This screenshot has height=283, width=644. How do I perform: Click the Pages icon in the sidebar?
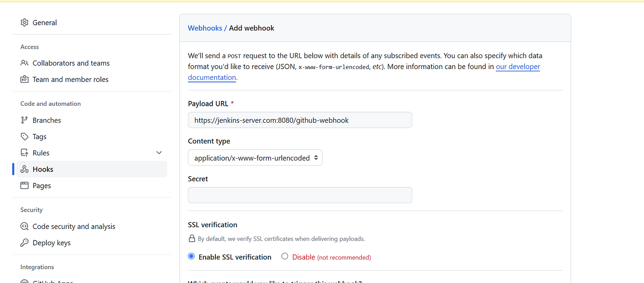click(x=25, y=185)
